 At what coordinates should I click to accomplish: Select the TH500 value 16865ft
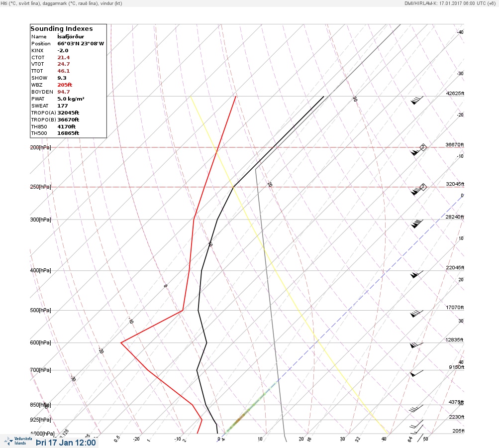pos(69,133)
